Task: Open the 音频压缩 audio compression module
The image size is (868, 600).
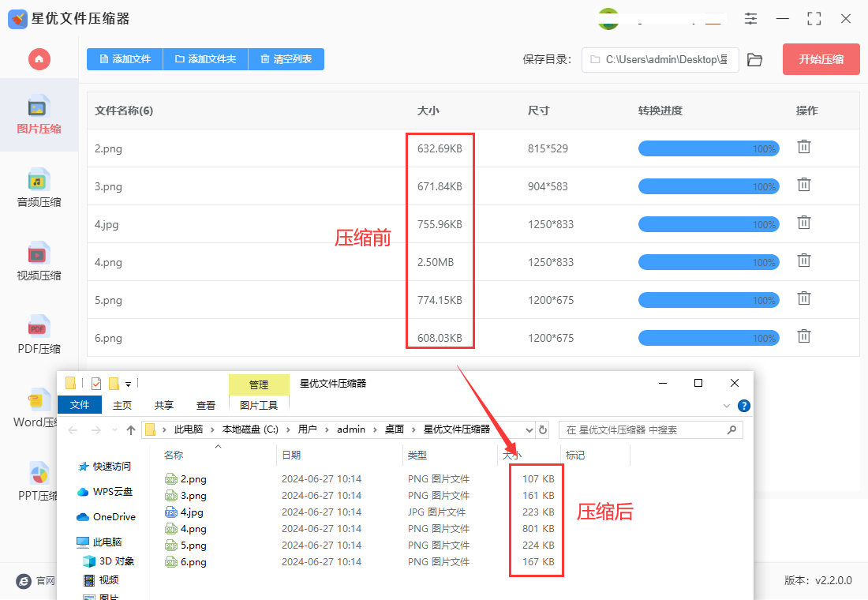Action: pyautogui.click(x=39, y=188)
